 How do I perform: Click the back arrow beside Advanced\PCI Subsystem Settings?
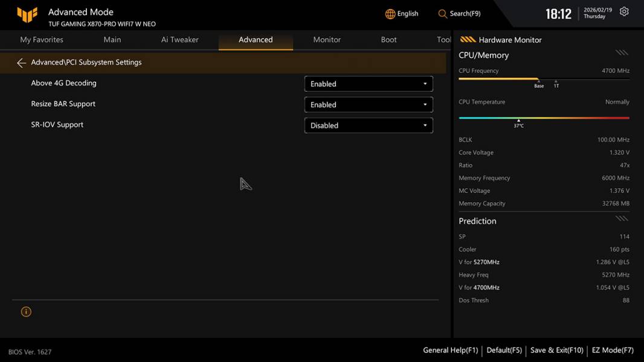[21, 63]
